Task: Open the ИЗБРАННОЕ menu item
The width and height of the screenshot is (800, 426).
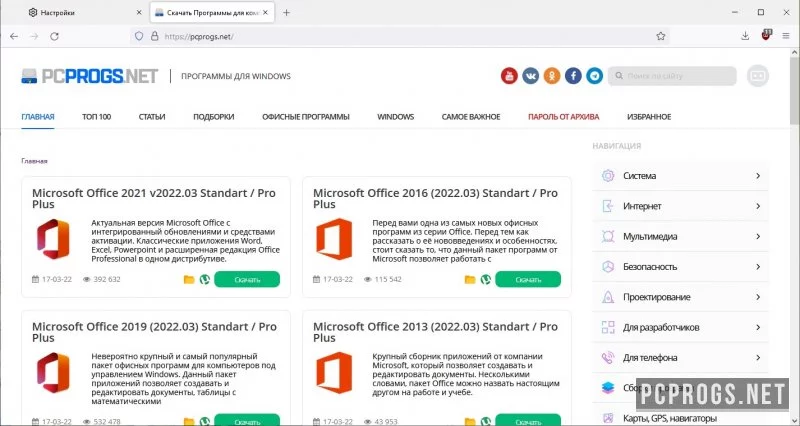Action: pos(649,117)
